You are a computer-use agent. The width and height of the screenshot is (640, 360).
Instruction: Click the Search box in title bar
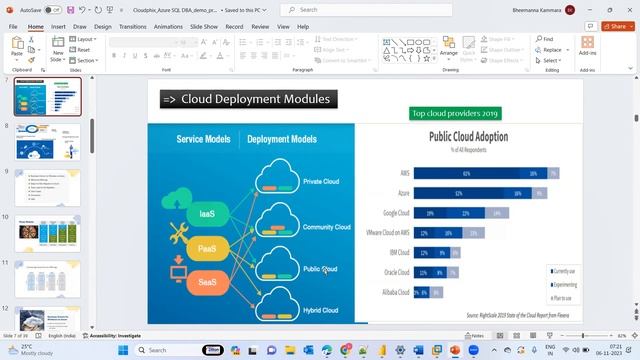pos(366,10)
